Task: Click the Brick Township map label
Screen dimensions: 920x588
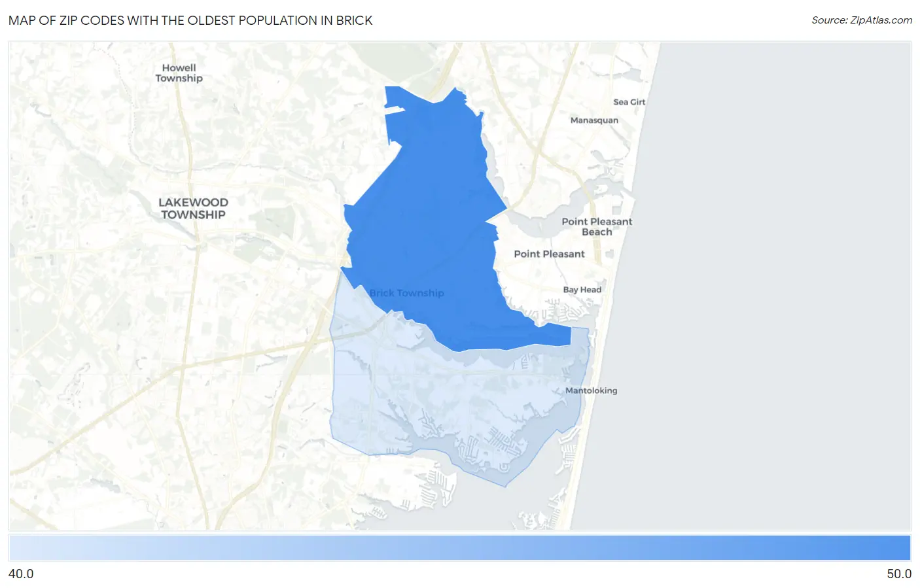Action: point(406,293)
